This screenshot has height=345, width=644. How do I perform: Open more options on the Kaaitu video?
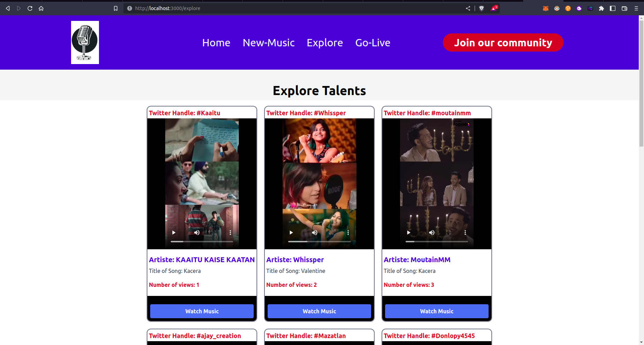pos(230,232)
